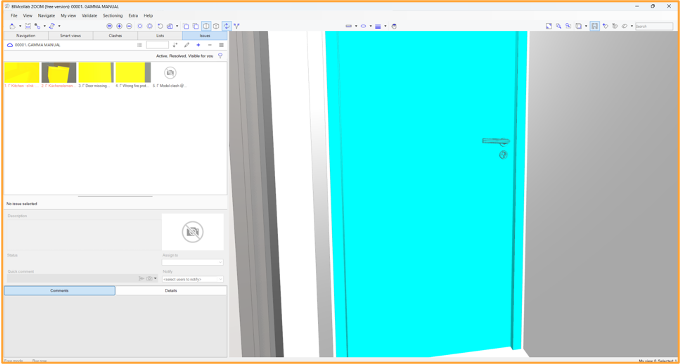Open the Assign to dropdown

click(193, 262)
